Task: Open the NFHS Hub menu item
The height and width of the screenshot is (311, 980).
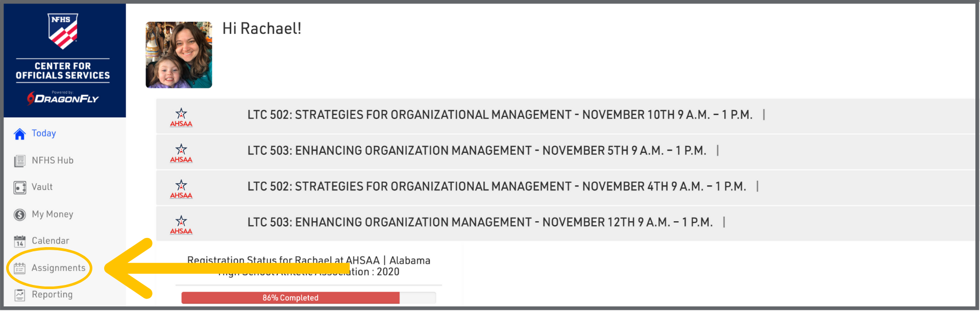Action: [x=53, y=160]
